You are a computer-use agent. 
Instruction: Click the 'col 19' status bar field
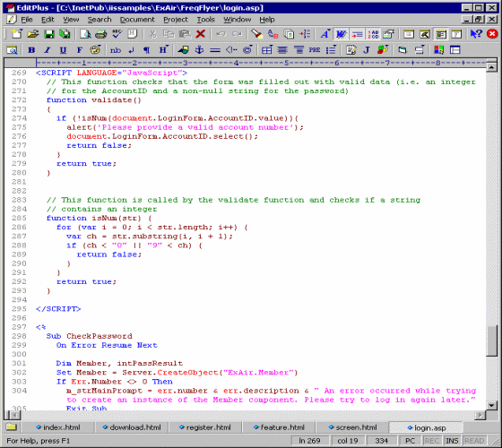[x=348, y=441]
